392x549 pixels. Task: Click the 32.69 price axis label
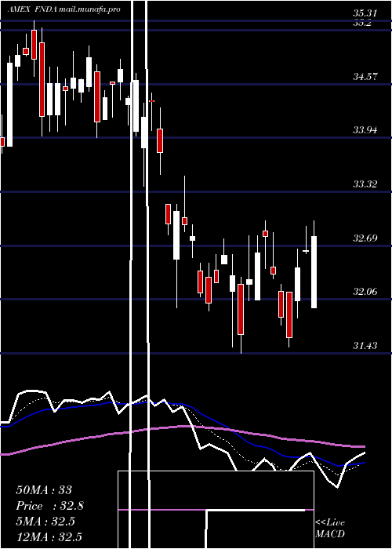365,238
